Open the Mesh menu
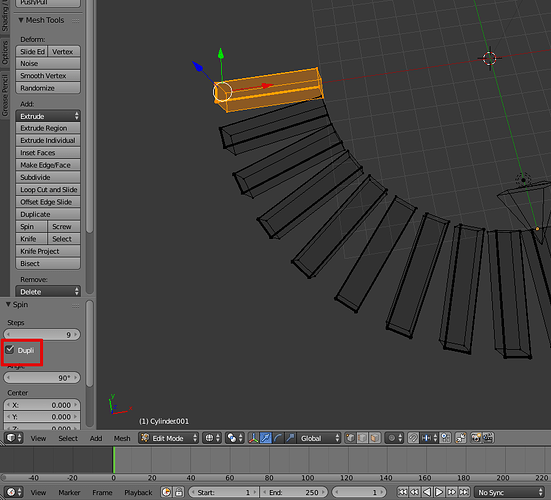 point(122,439)
